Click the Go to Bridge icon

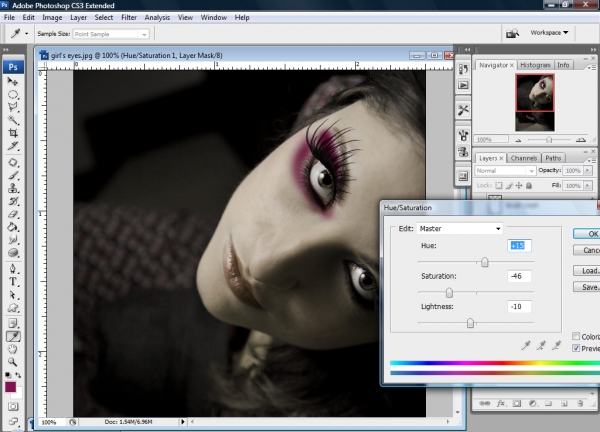(x=512, y=33)
